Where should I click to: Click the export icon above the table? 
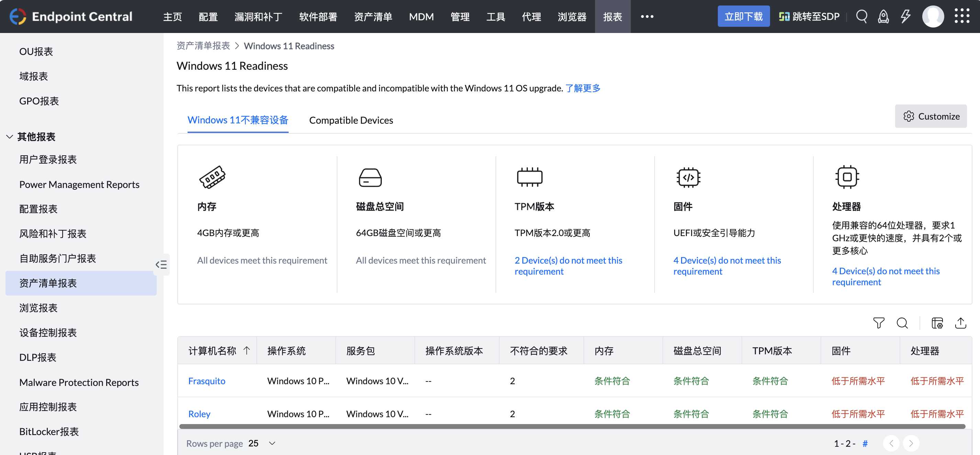961,323
